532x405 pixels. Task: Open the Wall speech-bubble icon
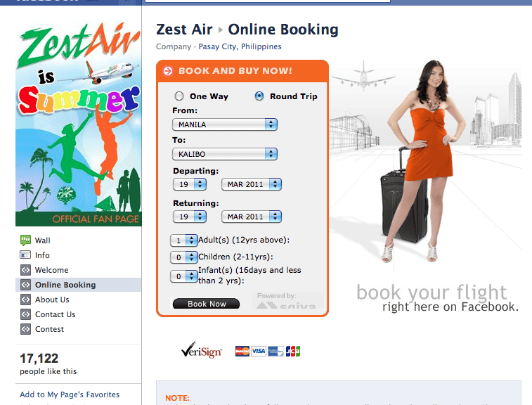[x=25, y=240]
